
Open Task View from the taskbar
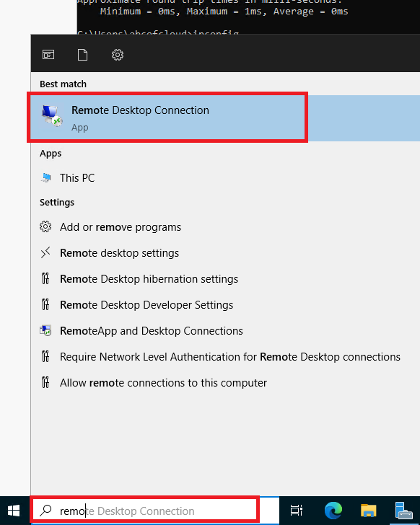[x=296, y=511]
